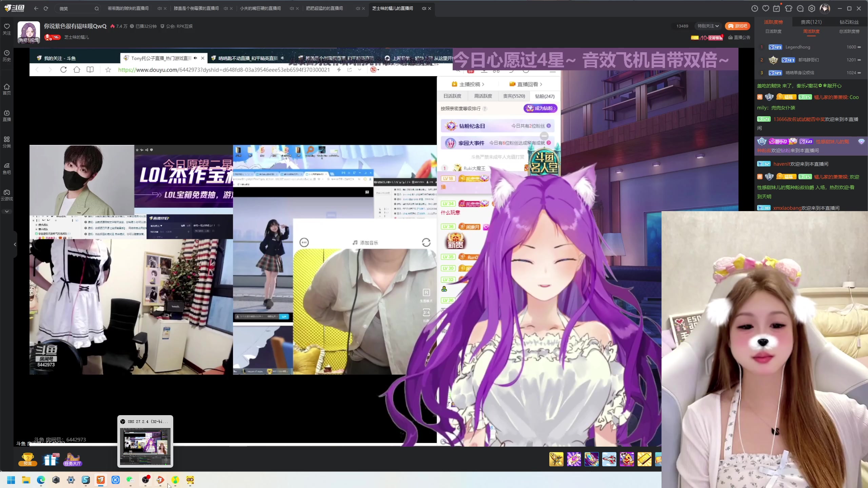Send the red airplane gift

pos(609,459)
